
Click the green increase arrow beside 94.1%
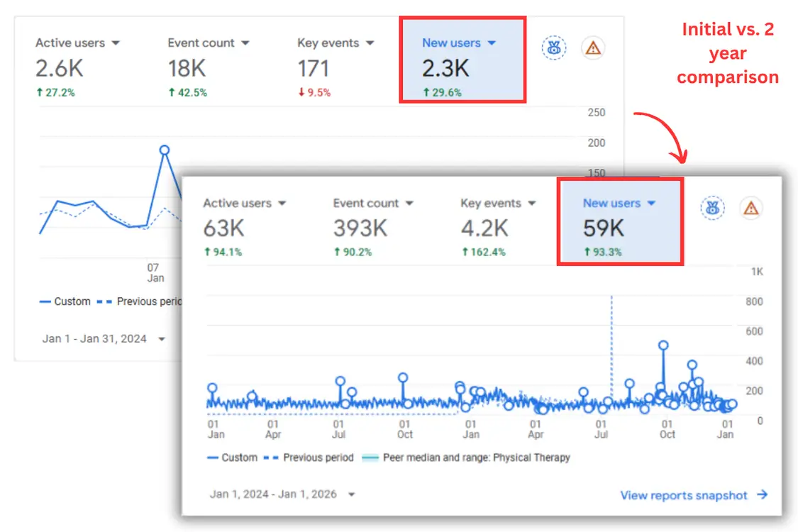tap(206, 253)
